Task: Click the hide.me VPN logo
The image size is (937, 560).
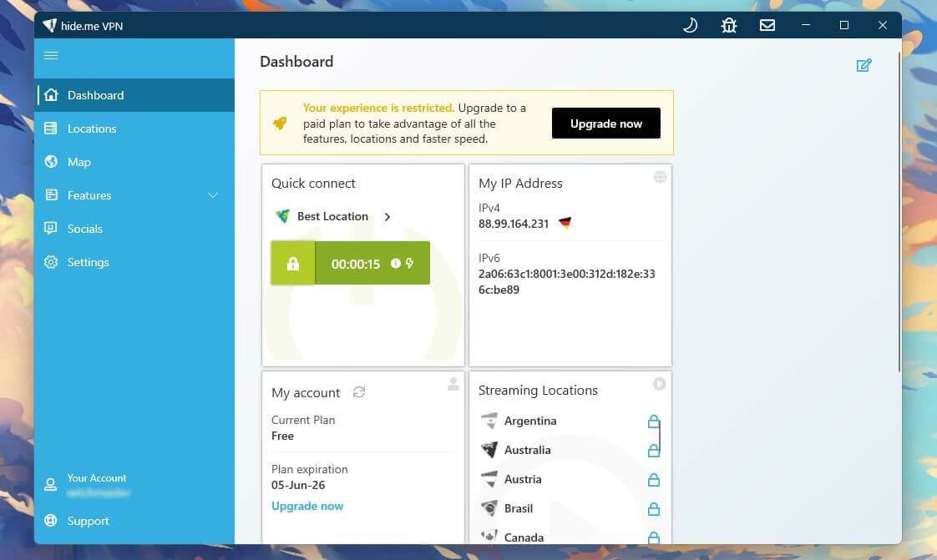Action: [49, 26]
